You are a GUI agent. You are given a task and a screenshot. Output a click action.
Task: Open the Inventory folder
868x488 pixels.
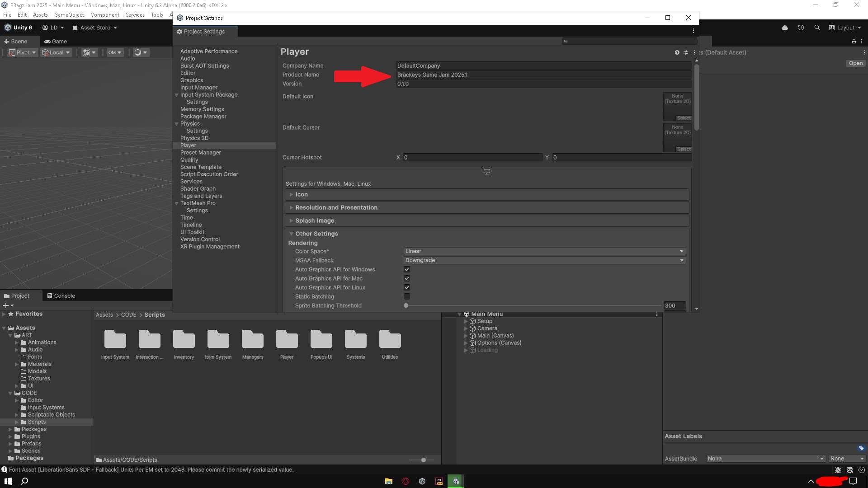click(184, 344)
